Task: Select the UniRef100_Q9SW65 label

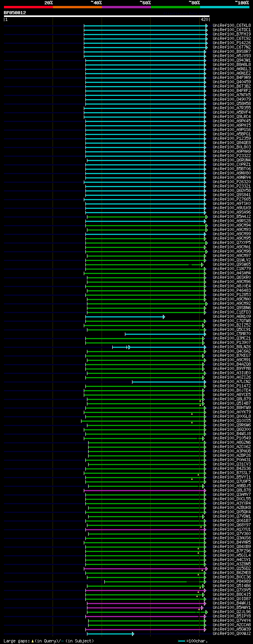Action: pos(232,264)
